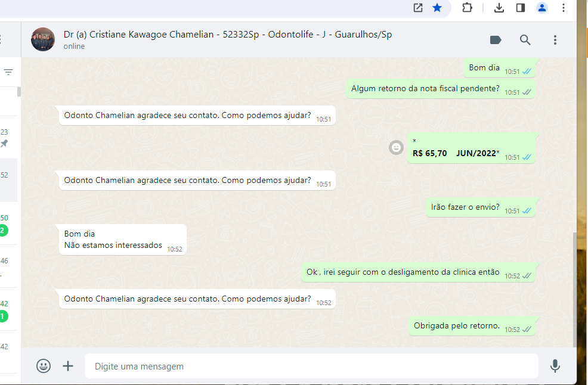Click the first 'Bom dia' sent message
Screen dimensions: 588x385
(499, 68)
